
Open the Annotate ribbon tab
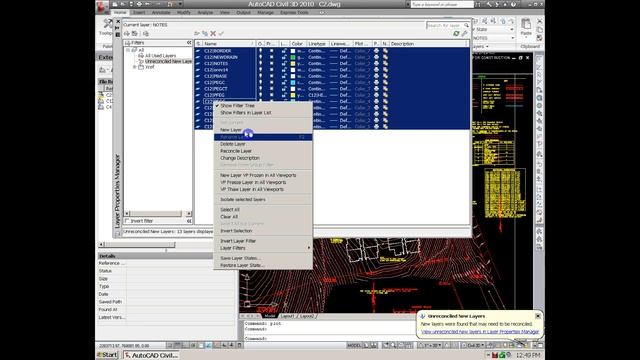pos(161,13)
